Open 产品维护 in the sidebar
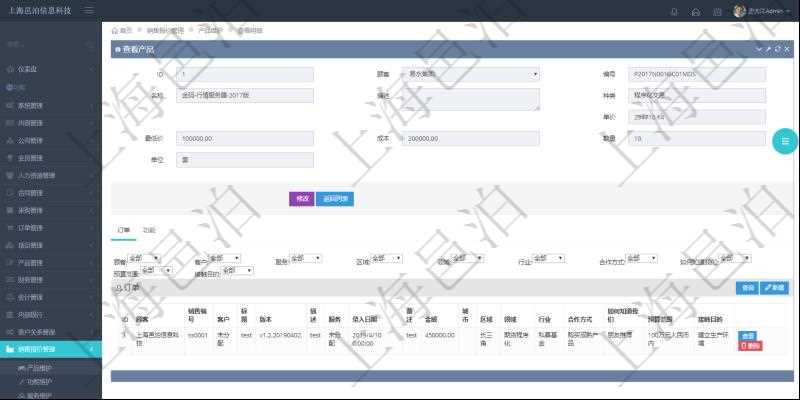 42,368
